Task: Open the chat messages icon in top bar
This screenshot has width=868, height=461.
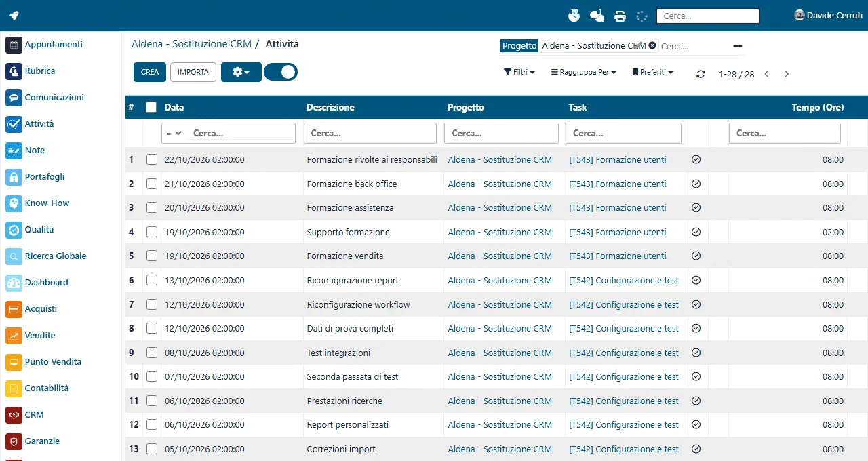Action: click(x=597, y=16)
